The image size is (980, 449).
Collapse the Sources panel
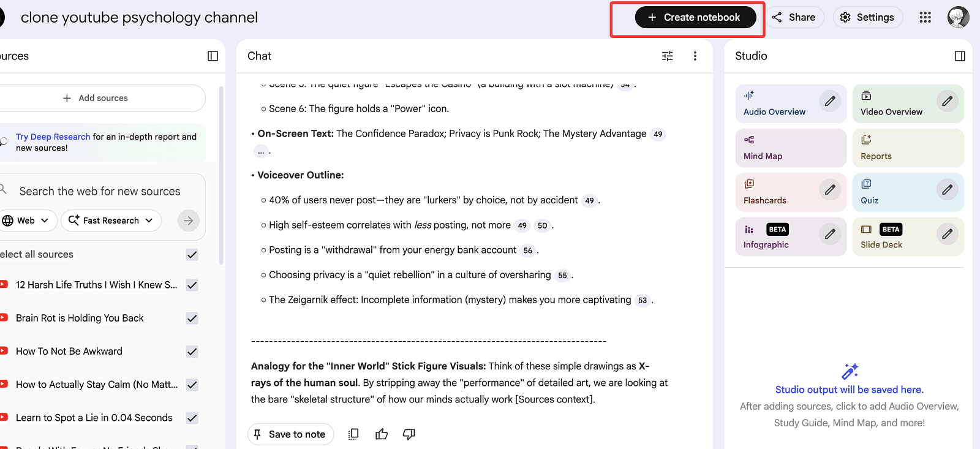pyautogui.click(x=213, y=56)
